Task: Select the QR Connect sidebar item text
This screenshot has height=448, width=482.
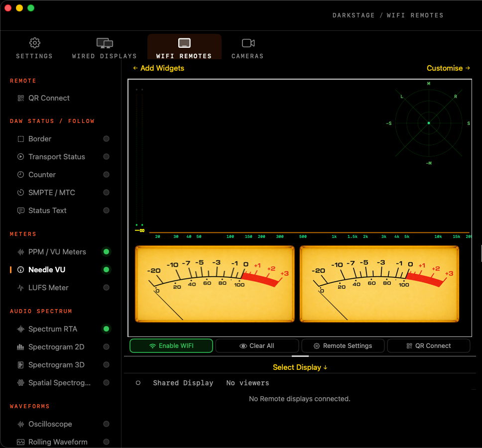Action: pyautogui.click(x=49, y=98)
